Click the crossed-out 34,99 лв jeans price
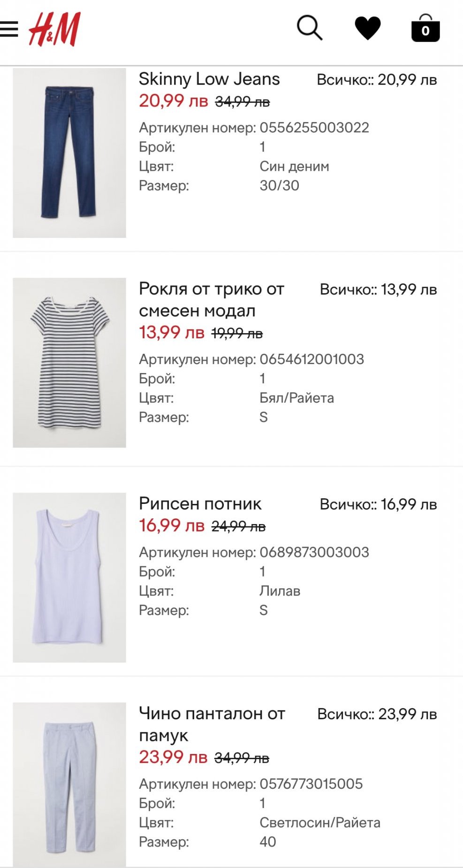Viewport: 463px width, 868px height. pos(243,102)
